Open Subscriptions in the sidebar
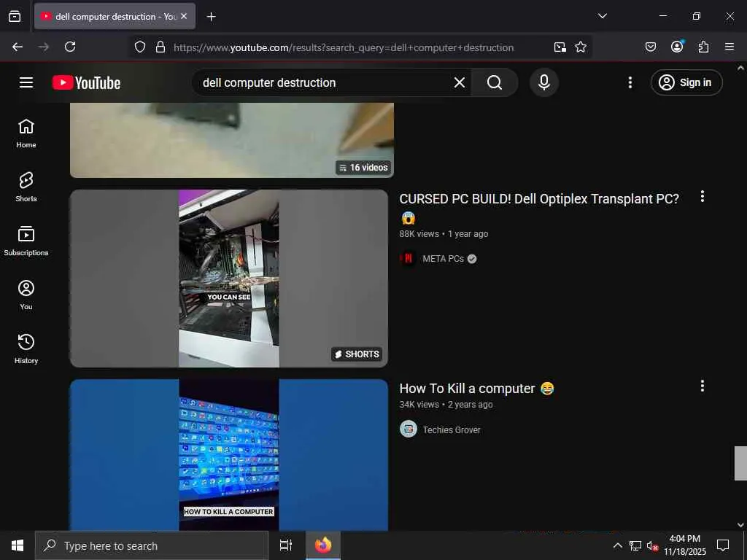 point(26,241)
